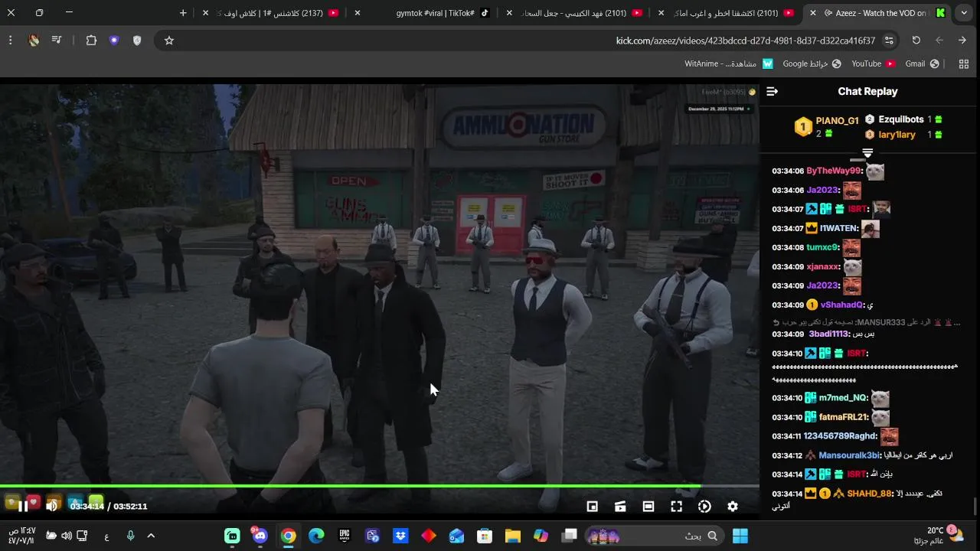Click m7med_NQ username in chat
Image resolution: width=980 pixels, height=551 pixels.
click(x=844, y=398)
